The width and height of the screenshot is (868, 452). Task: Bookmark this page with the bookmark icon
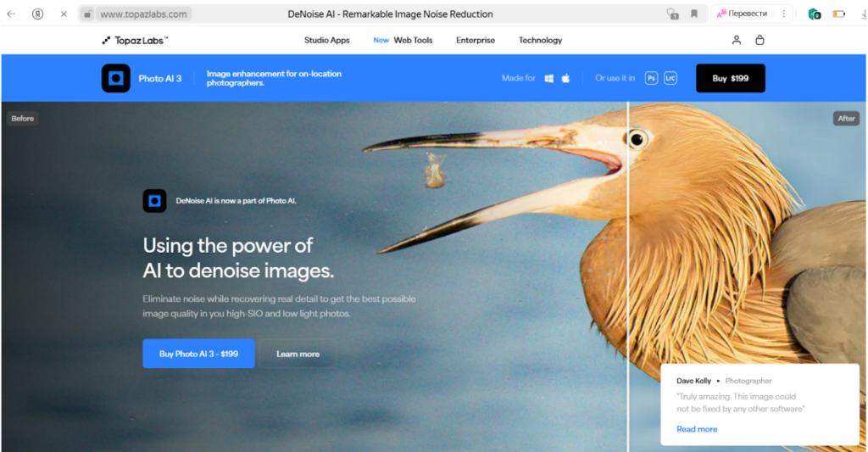pyautogui.click(x=694, y=14)
